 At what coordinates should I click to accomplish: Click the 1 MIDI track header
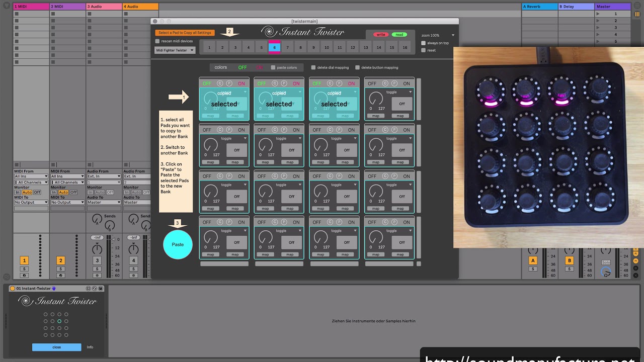click(31, 7)
